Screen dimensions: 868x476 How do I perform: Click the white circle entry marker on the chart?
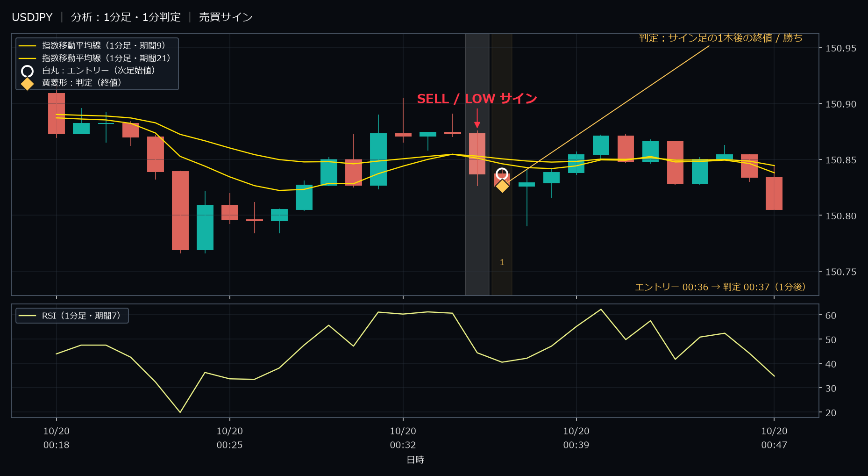pos(502,174)
